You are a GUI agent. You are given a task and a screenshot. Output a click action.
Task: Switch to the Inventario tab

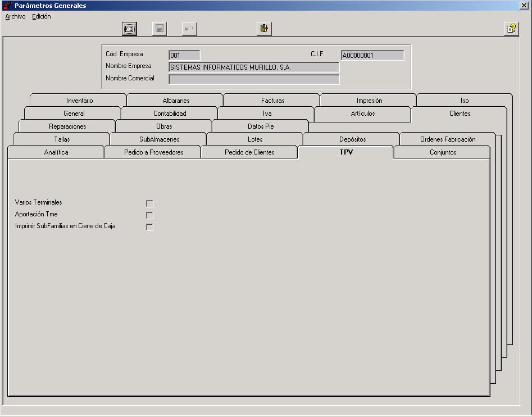(x=79, y=101)
